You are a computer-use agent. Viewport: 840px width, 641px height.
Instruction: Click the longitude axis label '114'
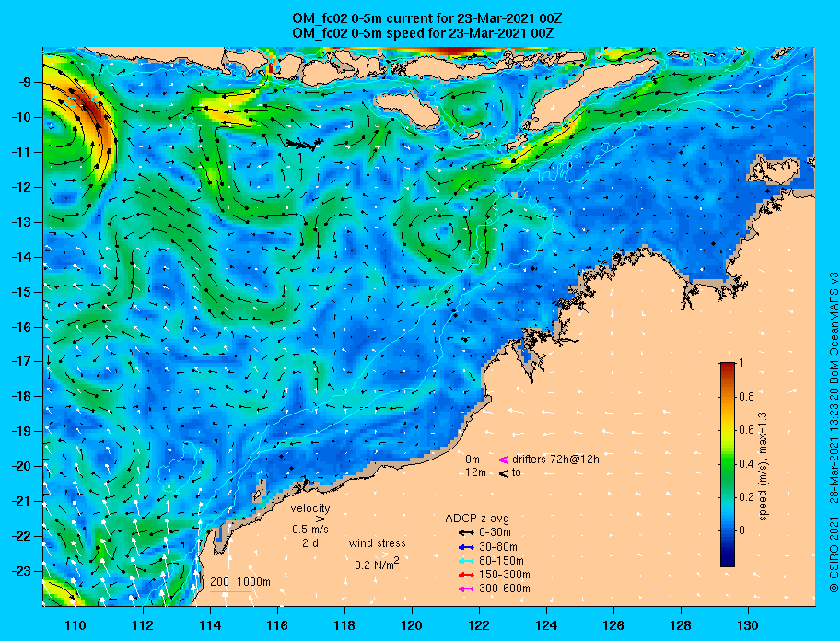click(210, 625)
